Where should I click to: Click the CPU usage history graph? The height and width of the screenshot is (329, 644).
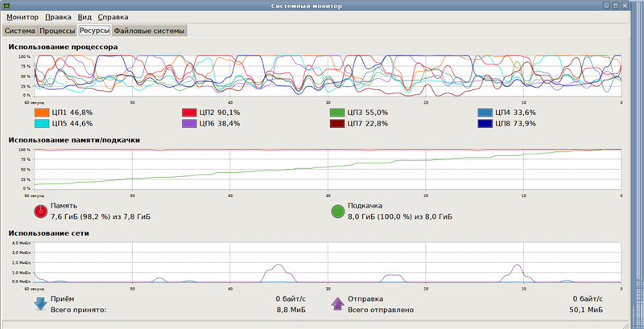[x=328, y=76]
